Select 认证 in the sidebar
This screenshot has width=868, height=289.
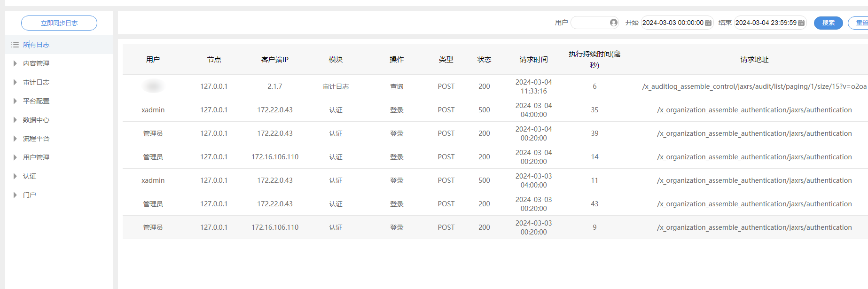tap(30, 176)
